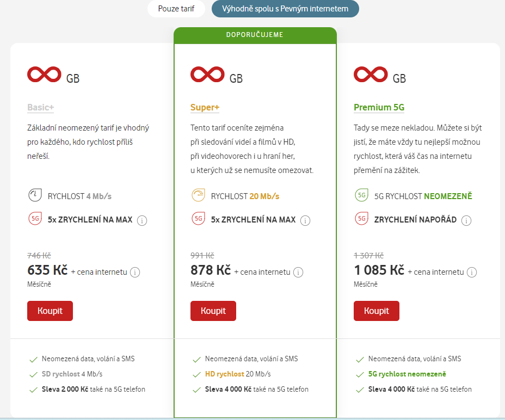Switch to Pouze tarif option
This screenshot has width=505, height=420.
[176, 9]
